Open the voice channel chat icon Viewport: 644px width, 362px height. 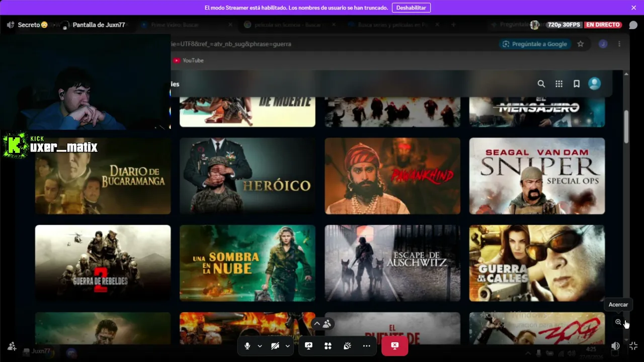pos(633,25)
